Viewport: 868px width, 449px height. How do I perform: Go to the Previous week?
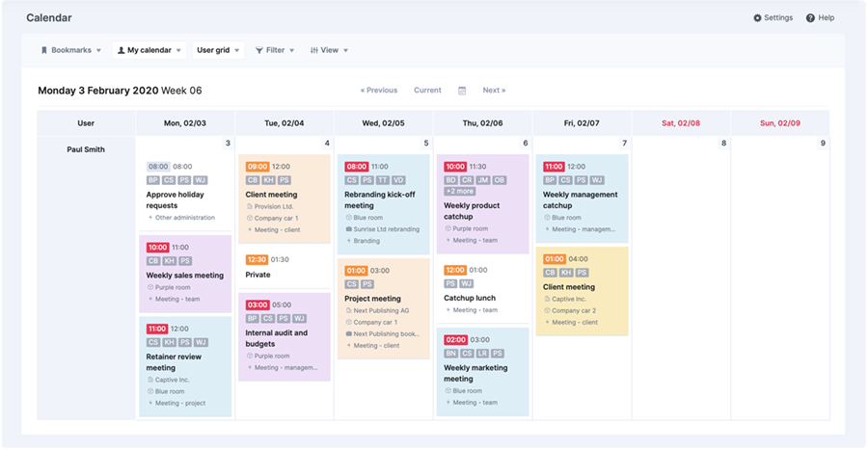pyautogui.click(x=379, y=91)
